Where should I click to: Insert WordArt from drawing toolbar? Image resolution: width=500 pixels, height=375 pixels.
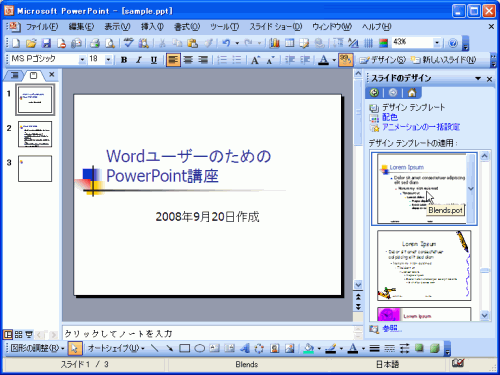tap(244, 348)
